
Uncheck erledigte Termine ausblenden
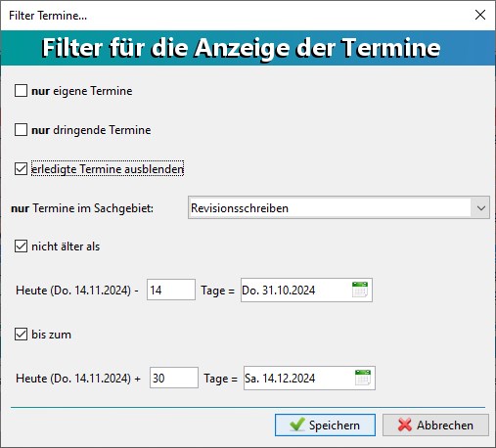click(21, 169)
